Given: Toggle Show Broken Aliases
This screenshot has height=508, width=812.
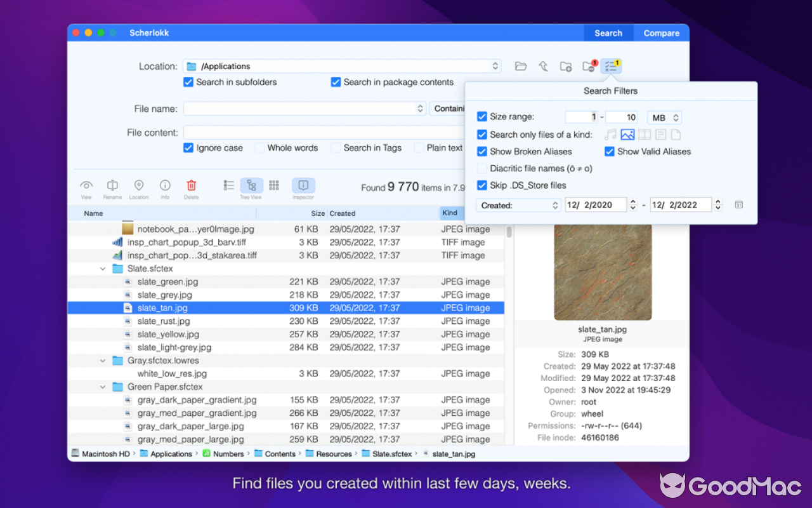Looking at the screenshot, I should pyautogui.click(x=481, y=151).
